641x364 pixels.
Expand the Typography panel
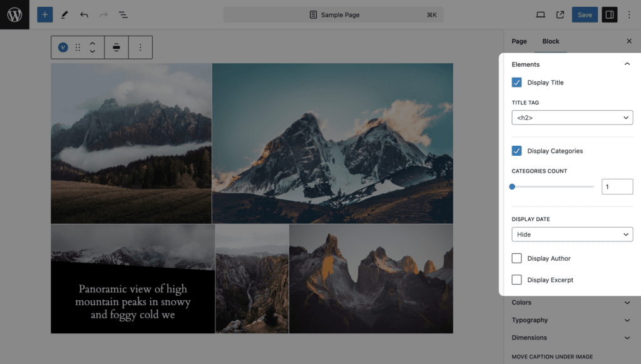571,320
